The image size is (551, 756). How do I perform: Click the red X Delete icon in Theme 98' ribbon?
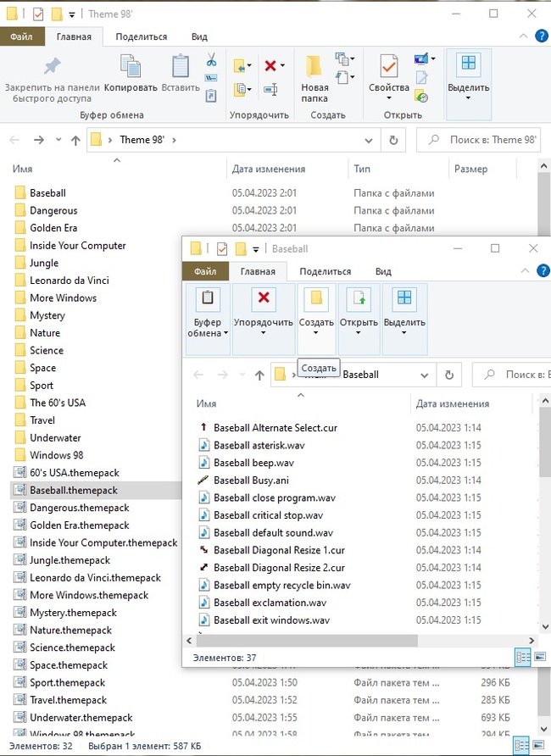tap(270, 65)
